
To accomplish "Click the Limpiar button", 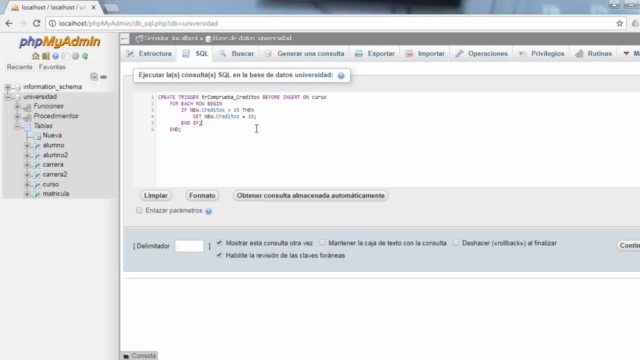I will [156, 196].
